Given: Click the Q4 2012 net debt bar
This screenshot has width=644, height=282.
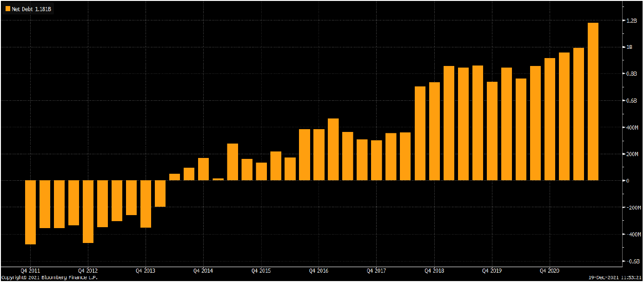Looking at the screenshot, I should point(88,211).
